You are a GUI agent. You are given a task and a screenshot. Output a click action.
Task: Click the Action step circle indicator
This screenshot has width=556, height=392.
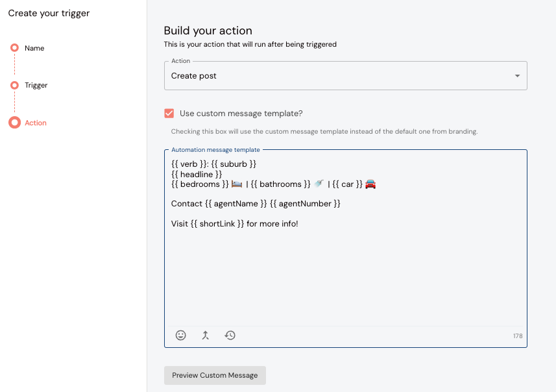[x=14, y=123]
